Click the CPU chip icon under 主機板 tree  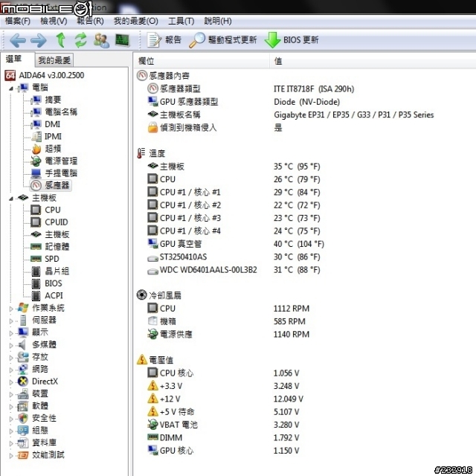click(x=36, y=210)
